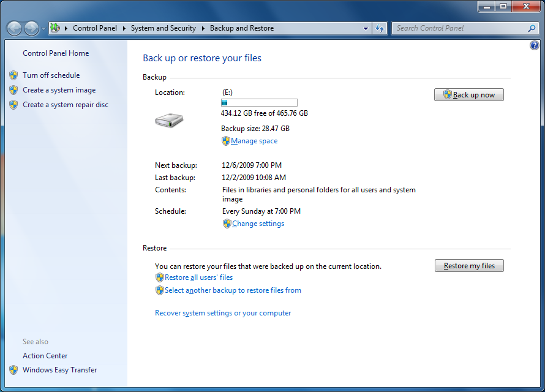Navigate to System and Security breadcrumb
Screen dimensions: 545x392
(x=163, y=28)
